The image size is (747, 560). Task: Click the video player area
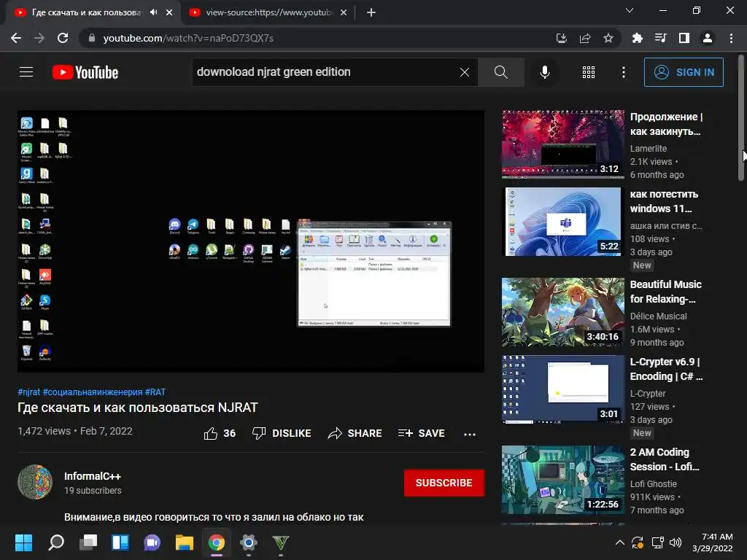click(251, 241)
